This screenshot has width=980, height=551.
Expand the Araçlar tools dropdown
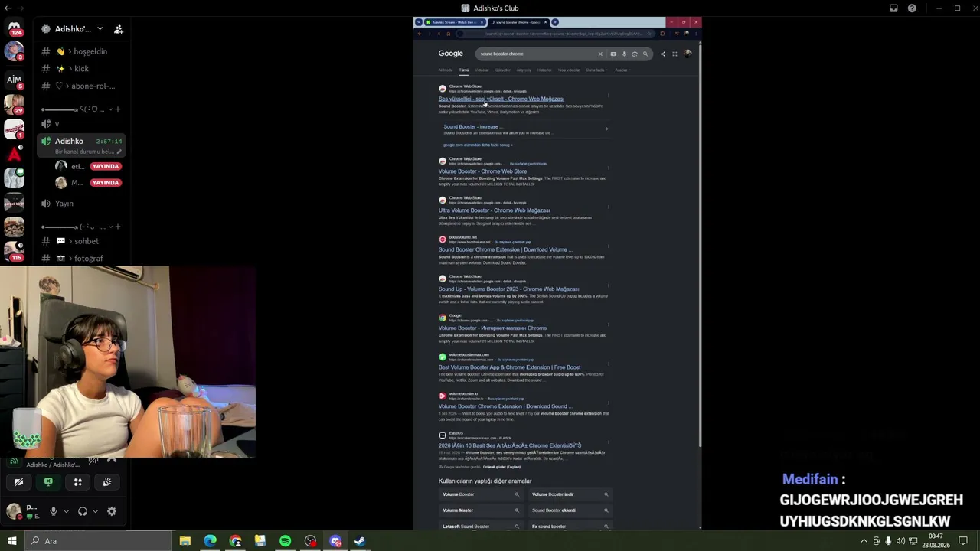622,70
